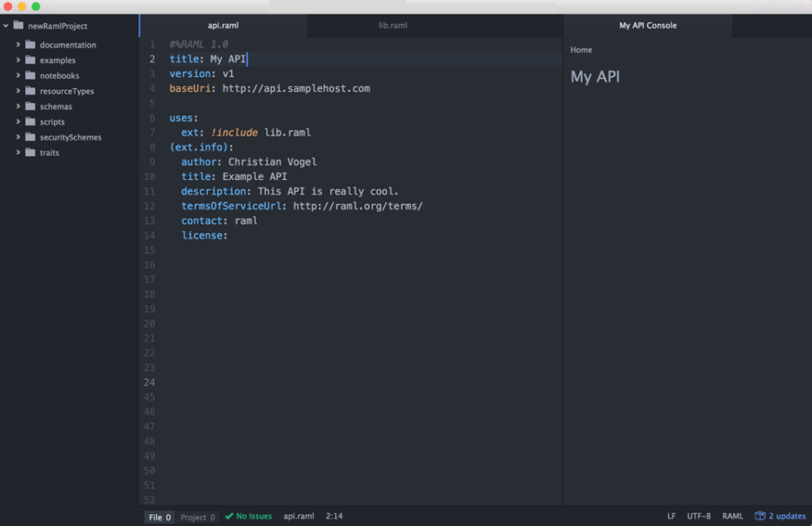
Task: Click the package updates box icon
Action: tap(760, 516)
